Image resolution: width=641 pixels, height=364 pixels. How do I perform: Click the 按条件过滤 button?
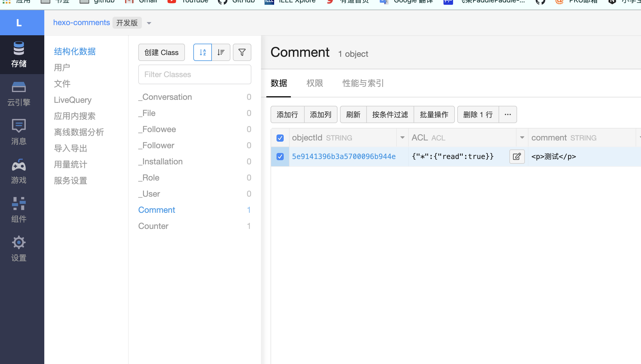click(390, 114)
